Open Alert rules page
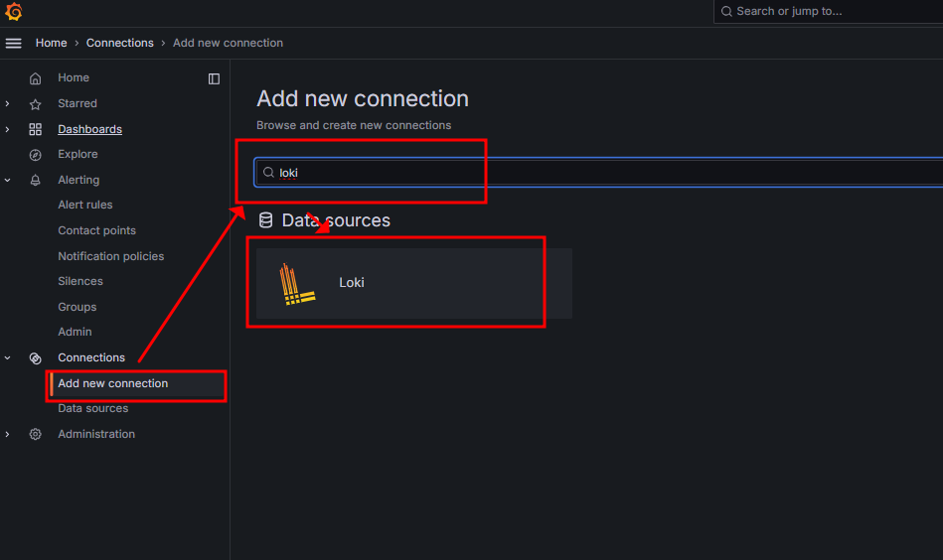The height and width of the screenshot is (560, 943). tap(84, 205)
